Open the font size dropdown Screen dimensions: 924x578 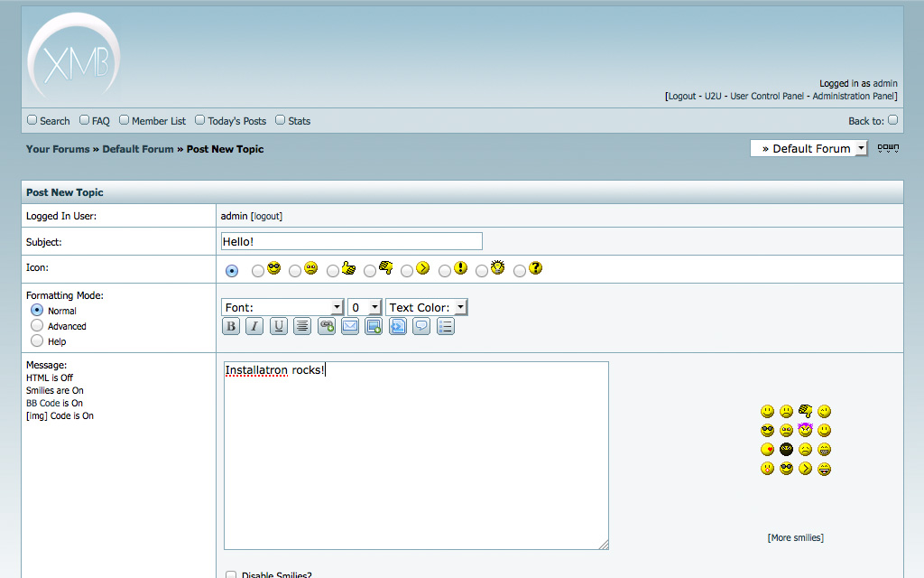tap(375, 306)
